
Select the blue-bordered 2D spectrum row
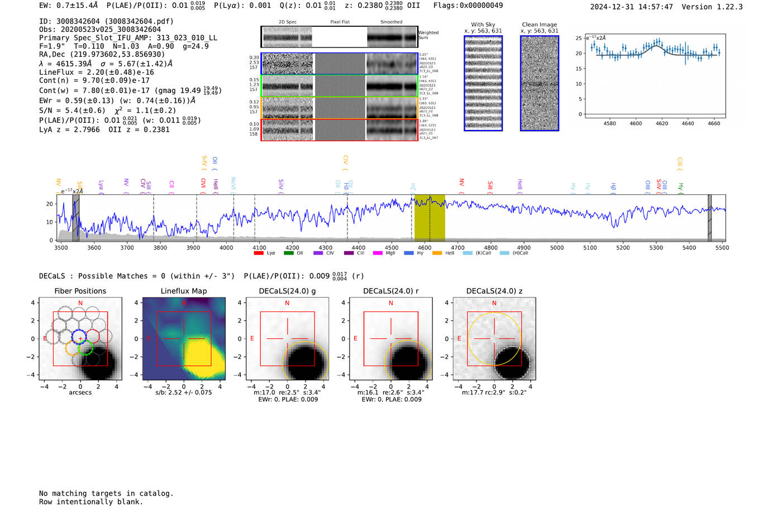point(339,64)
